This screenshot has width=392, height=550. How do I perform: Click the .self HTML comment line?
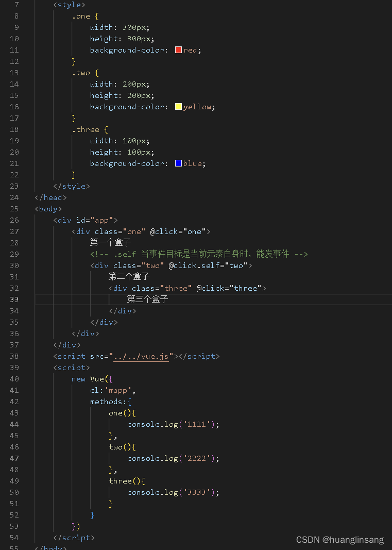199,254
